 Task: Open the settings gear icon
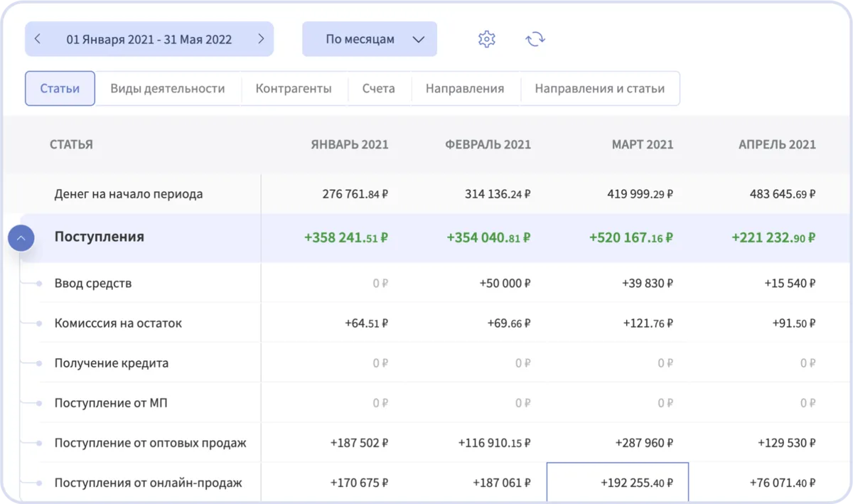pos(487,39)
